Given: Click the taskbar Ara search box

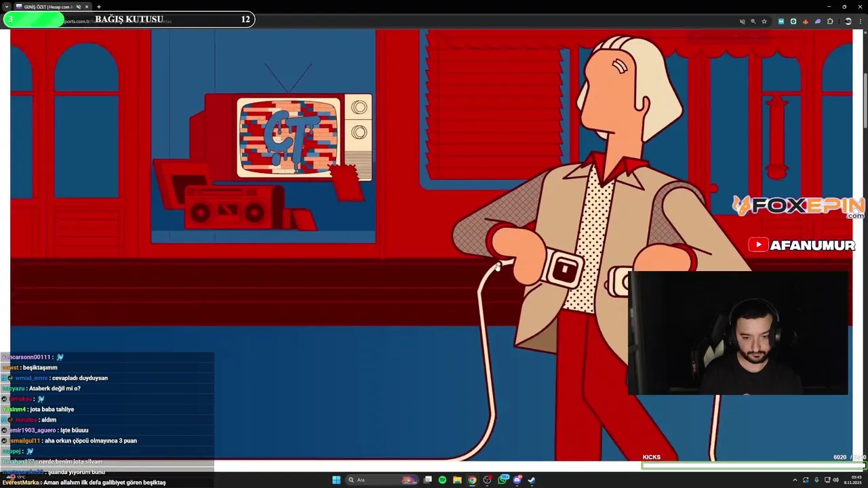Looking at the screenshot, I should [x=383, y=480].
